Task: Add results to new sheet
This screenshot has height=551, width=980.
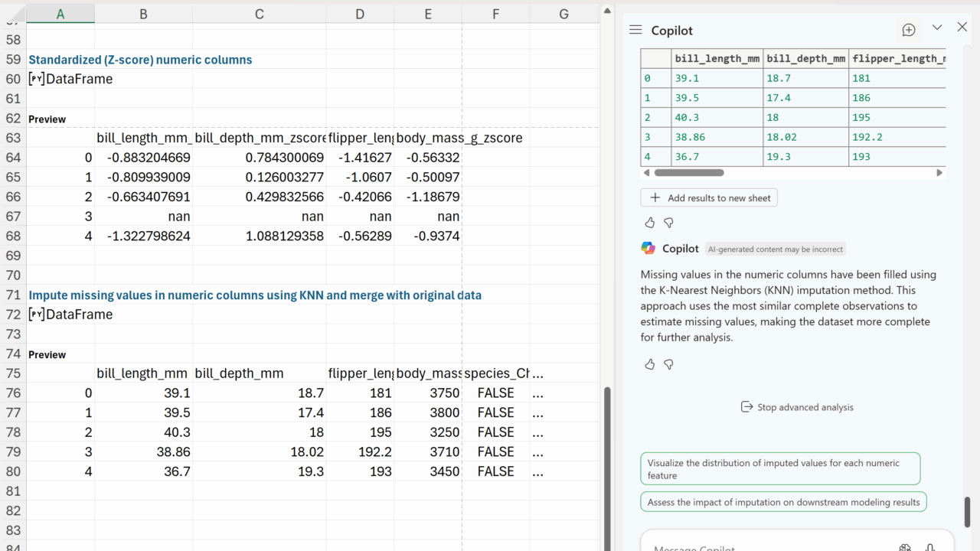Action: [709, 197]
